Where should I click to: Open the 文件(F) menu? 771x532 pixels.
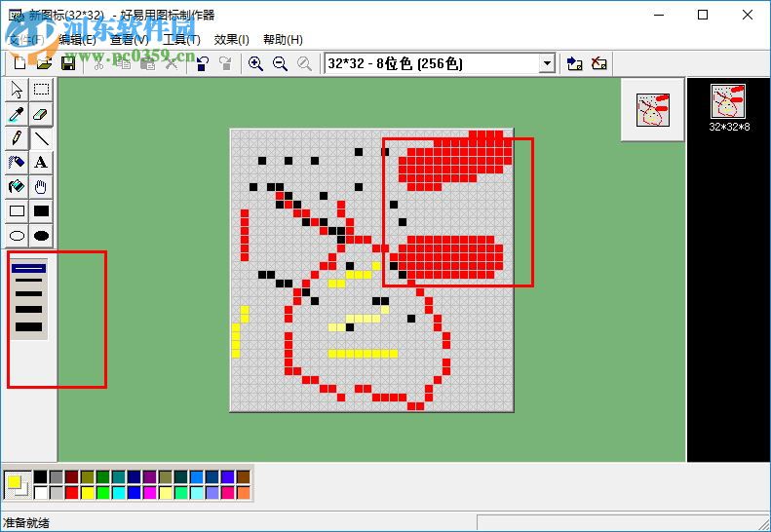pyautogui.click(x=27, y=40)
